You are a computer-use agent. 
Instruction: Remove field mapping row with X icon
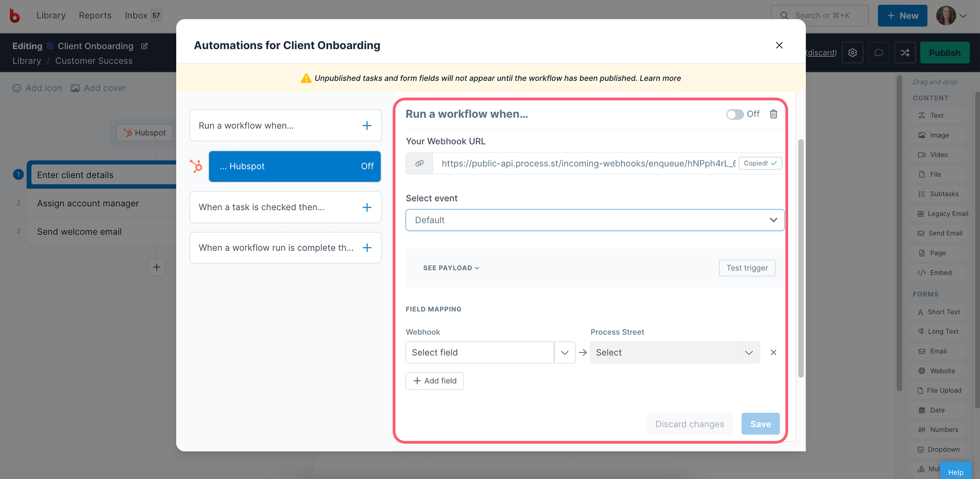(773, 352)
